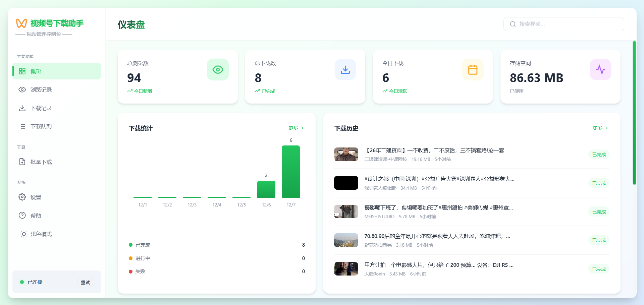644x305 pixels.
Task: Click title 70.80.90后的童年最开心的
Action: click(x=437, y=236)
